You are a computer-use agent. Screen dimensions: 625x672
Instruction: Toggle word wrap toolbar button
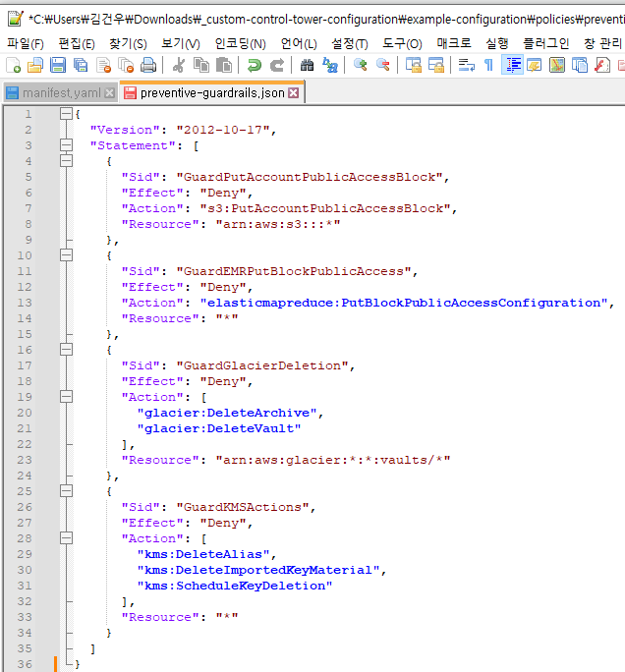(467, 65)
